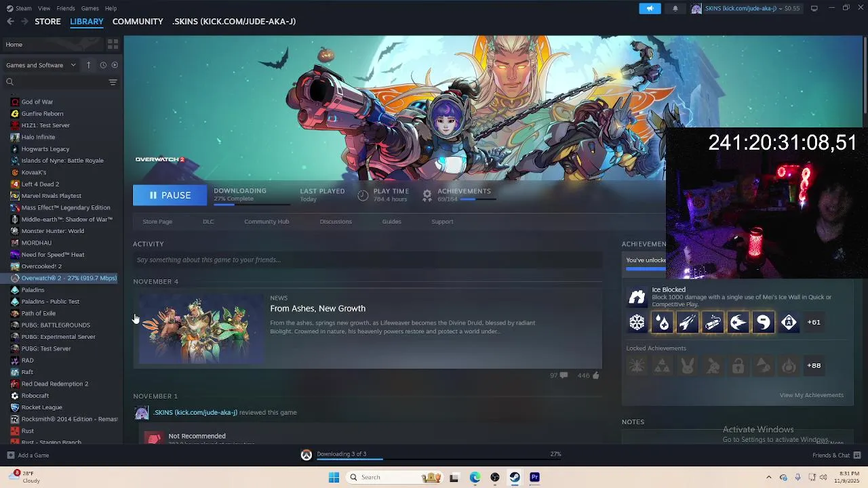Select the water drops achievement icon
Viewport: 868px width, 488px height.
(663, 323)
